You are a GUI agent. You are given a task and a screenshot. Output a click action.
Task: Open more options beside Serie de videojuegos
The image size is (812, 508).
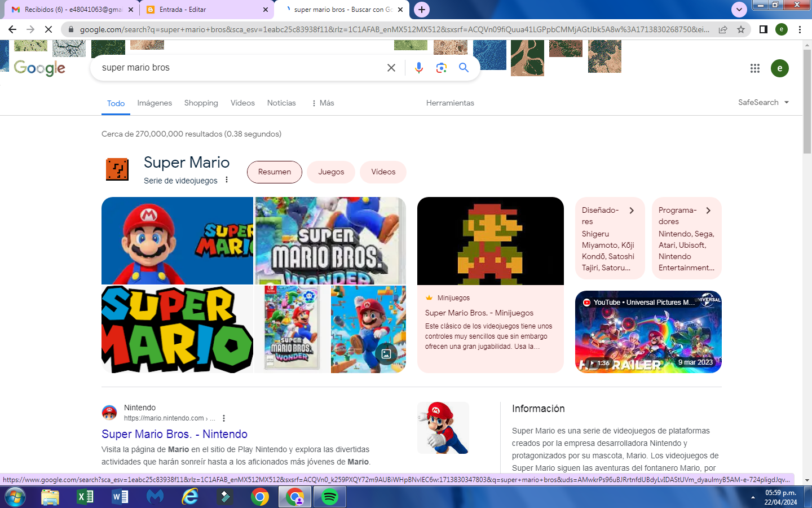(x=227, y=180)
